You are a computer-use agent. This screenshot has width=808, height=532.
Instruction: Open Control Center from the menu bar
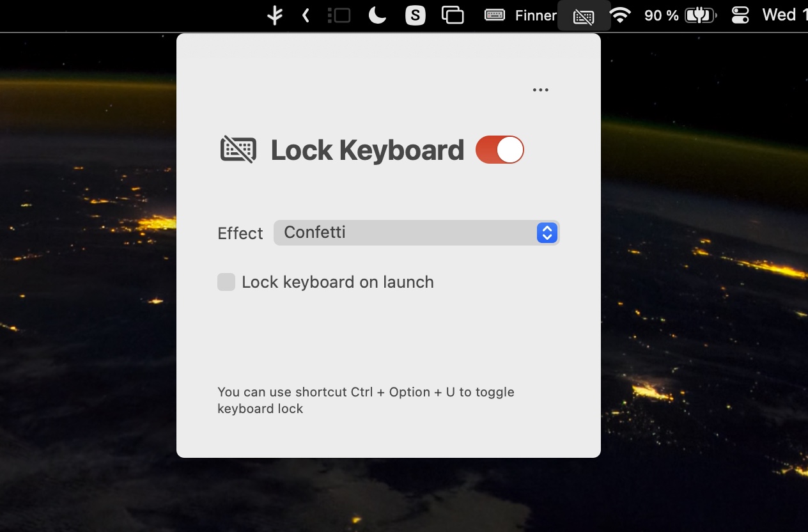point(740,15)
